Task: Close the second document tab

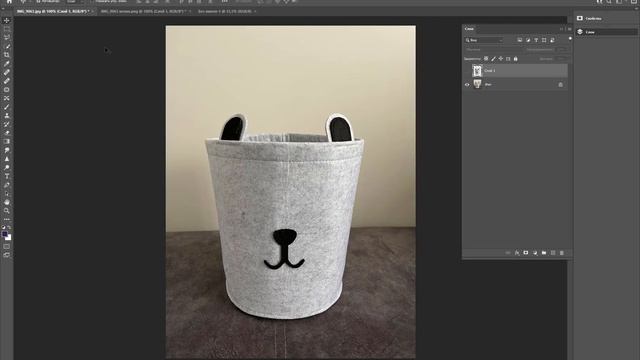Action: [x=190, y=11]
